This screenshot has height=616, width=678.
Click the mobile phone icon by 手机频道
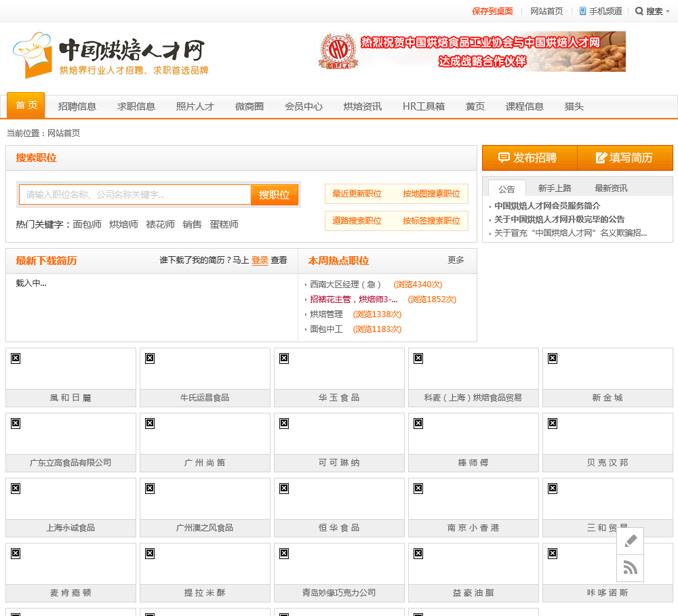pos(582,12)
